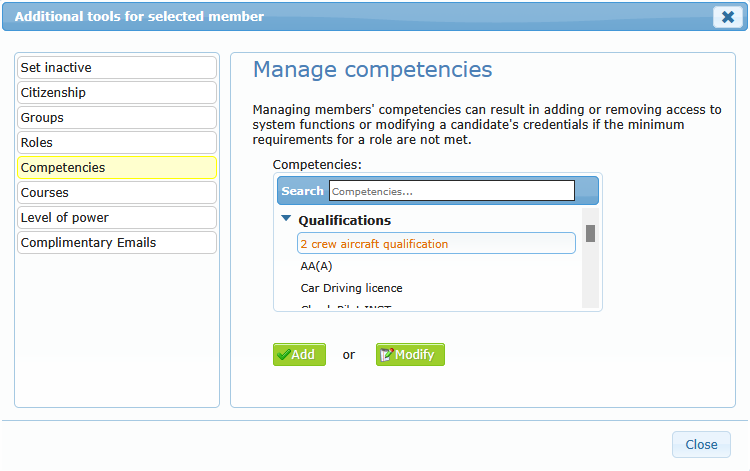Select Citizenship in the sidebar
Screen dimensions: 750x471
click(x=117, y=93)
